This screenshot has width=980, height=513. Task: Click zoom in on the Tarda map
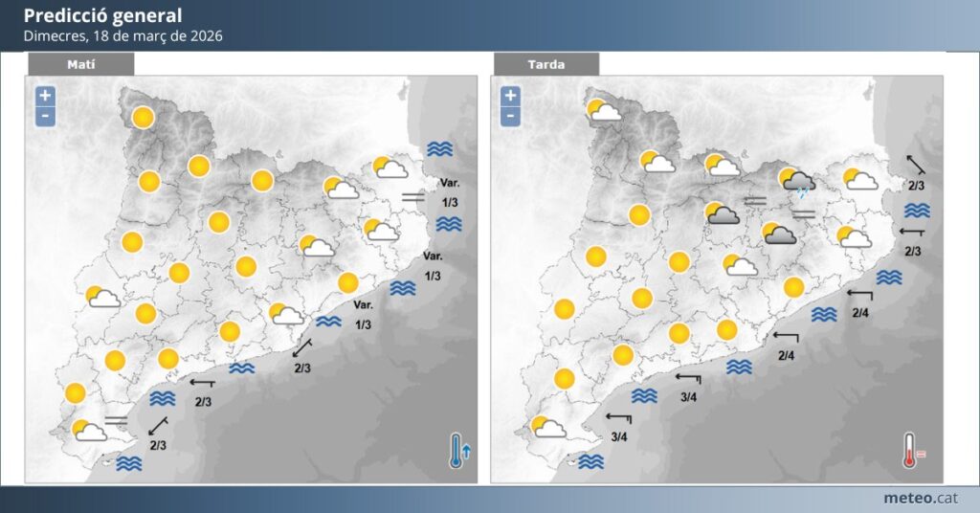click(x=510, y=96)
